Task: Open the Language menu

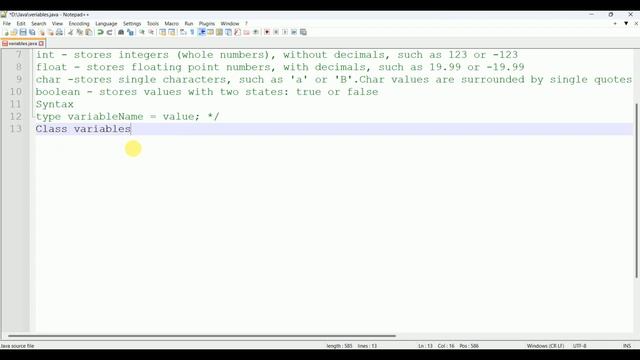Action: [106, 24]
